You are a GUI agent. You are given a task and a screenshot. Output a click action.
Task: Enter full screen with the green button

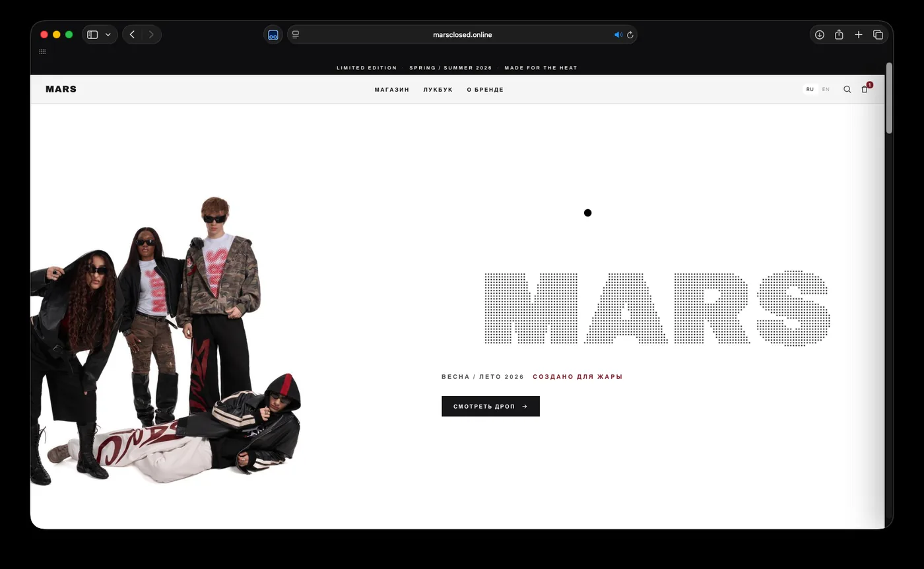tap(69, 34)
